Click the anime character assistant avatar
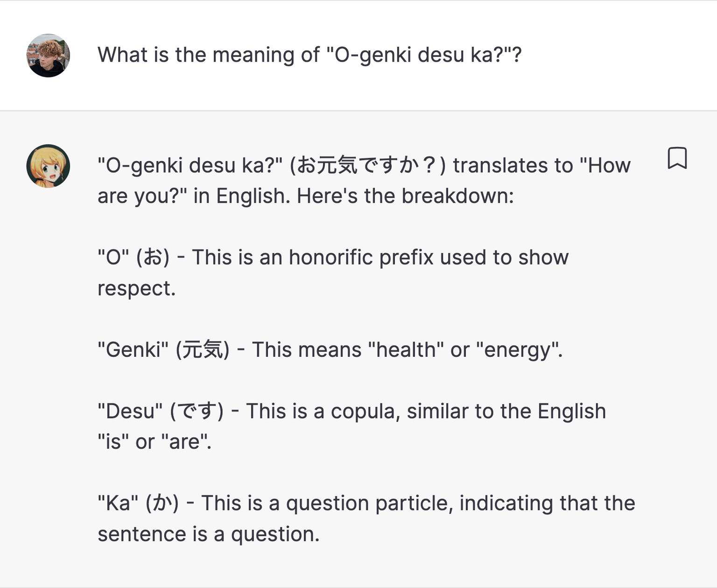Screen dimensions: 717x588 [x=48, y=166]
